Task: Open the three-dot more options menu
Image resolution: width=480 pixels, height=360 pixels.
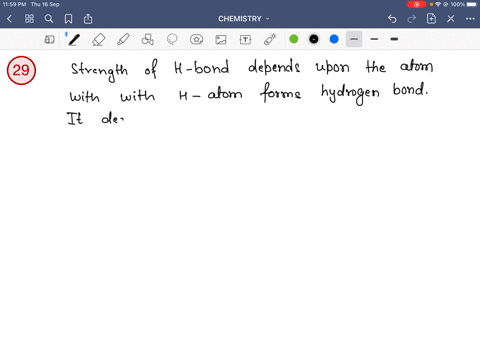Action: [x=470, y=19]
